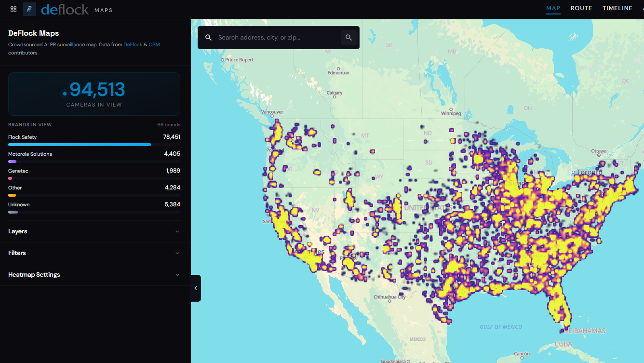This screenshot has width=644, height=363.
Task: Click the Unknown brand row
Action: (x=94, y=208)
